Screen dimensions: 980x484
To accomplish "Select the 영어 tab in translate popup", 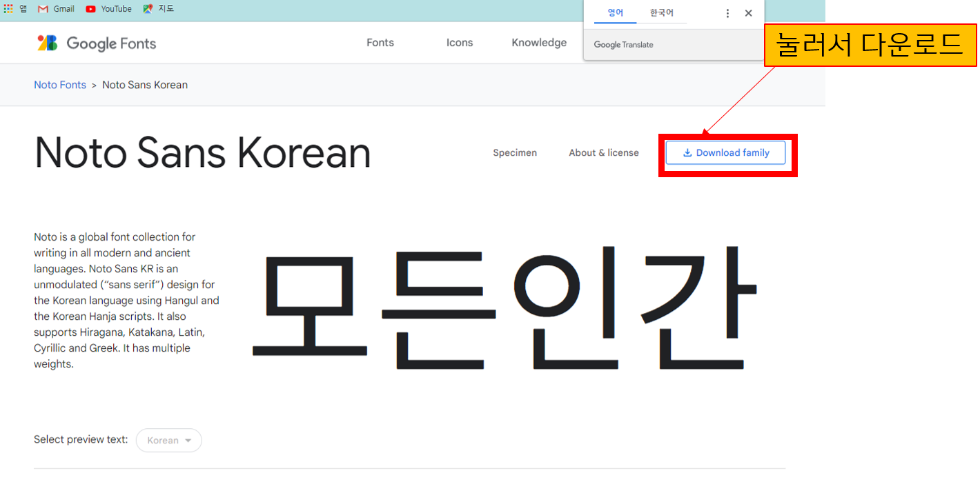I will (616, 13).
